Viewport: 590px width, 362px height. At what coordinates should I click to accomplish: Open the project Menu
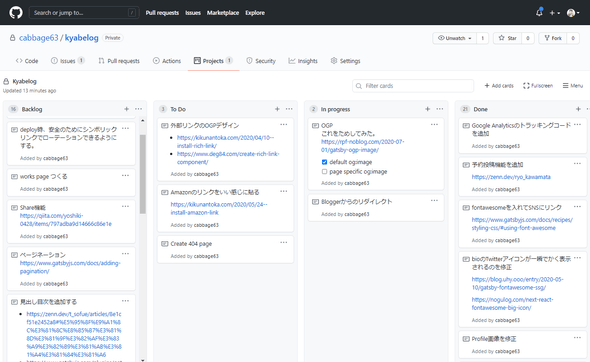(x=573, y=86)
